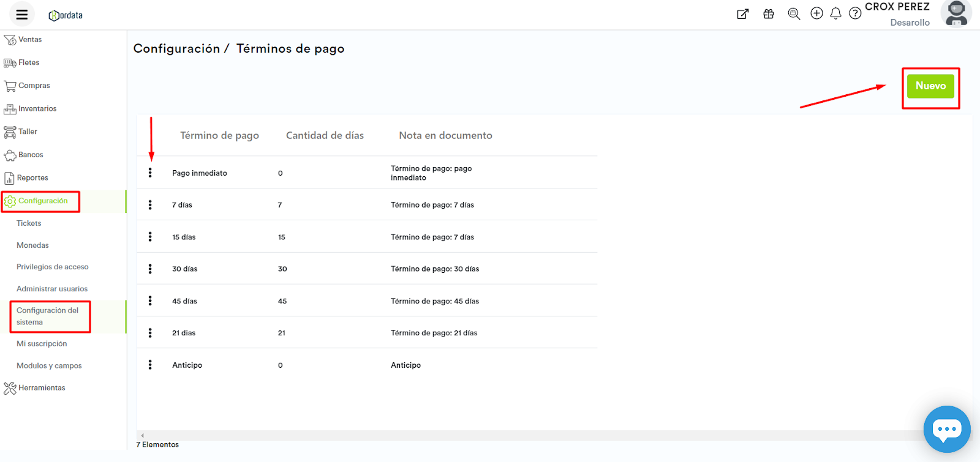Screen dimensions: 980x462
Task: Open the hamburger menu in top bar
Action: point(22,15)
